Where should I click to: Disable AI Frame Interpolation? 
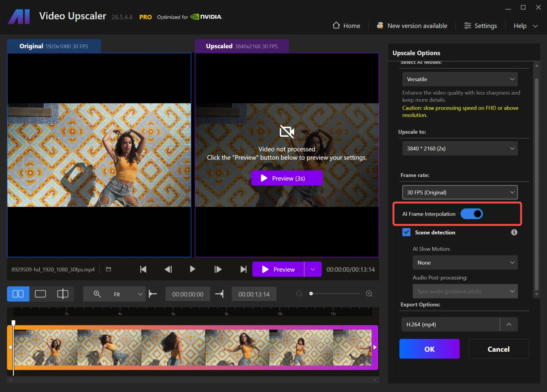(x=471, y=214)
